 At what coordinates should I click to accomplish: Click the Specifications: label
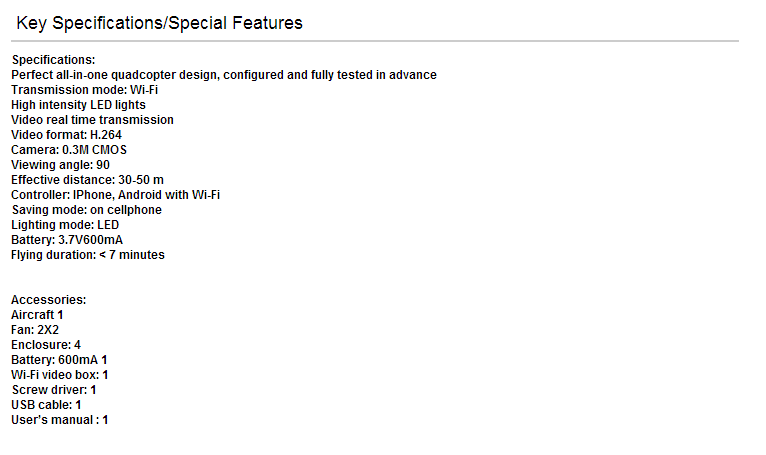coord(53,60)
